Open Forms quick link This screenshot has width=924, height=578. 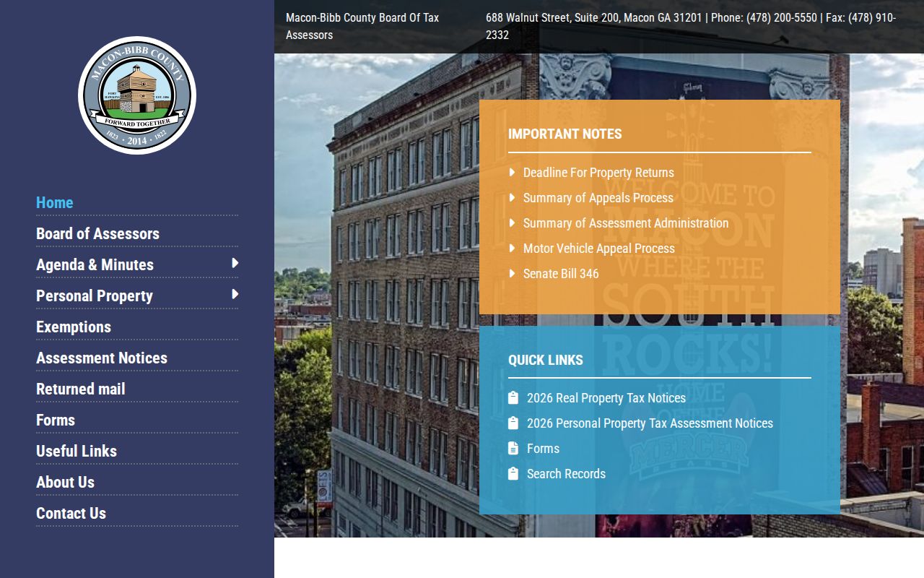[543, 449]
